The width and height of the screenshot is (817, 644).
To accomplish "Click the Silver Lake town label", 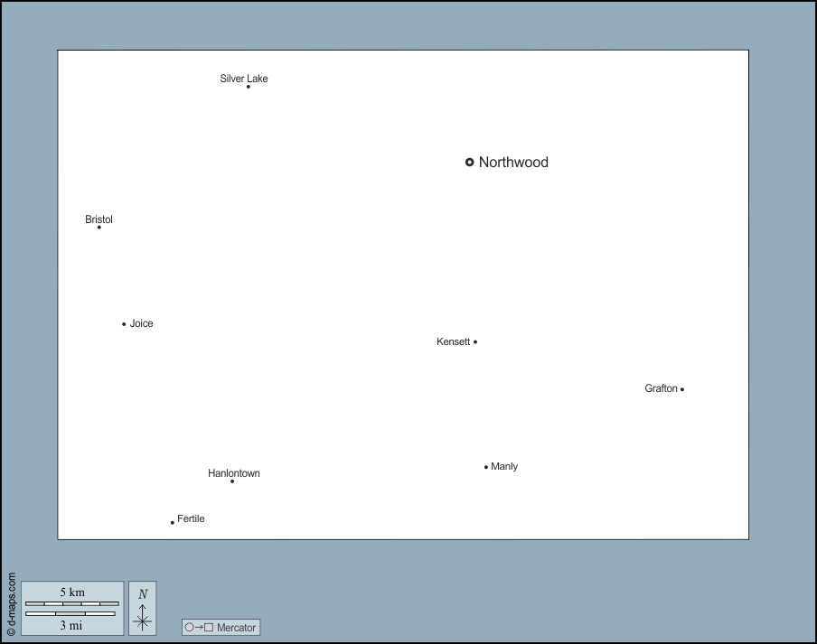I will point(244,79).
